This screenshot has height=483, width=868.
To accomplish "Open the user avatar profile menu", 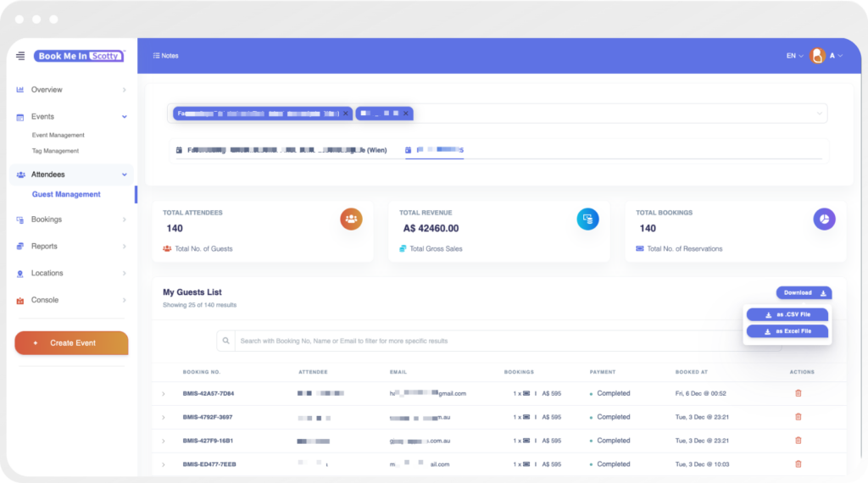I will tap(818, 56).
